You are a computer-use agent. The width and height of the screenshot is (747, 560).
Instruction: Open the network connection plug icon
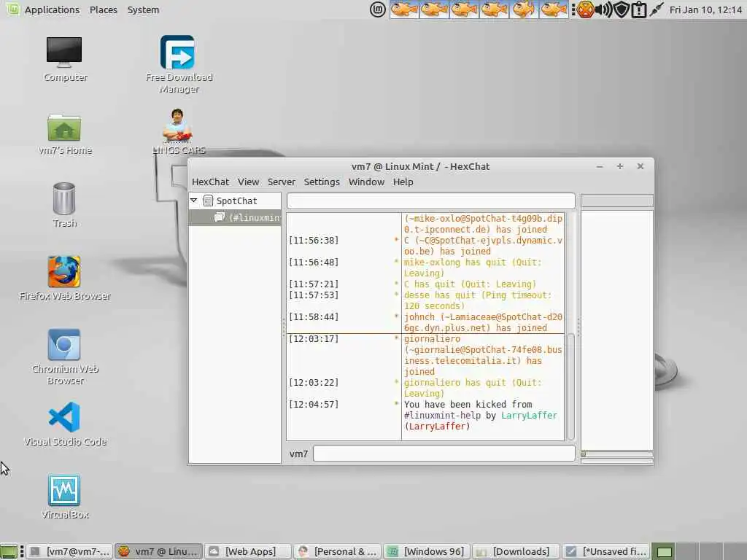(x=657, y=9)
